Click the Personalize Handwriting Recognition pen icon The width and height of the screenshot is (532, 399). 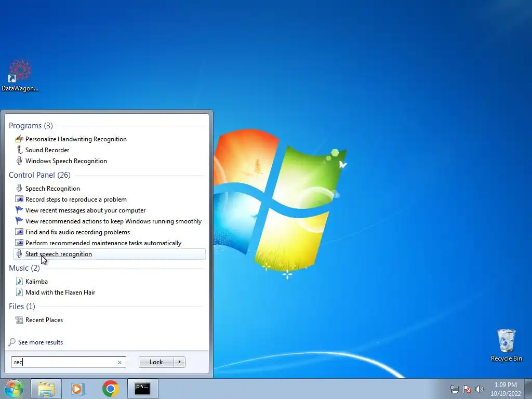[19, 139]
